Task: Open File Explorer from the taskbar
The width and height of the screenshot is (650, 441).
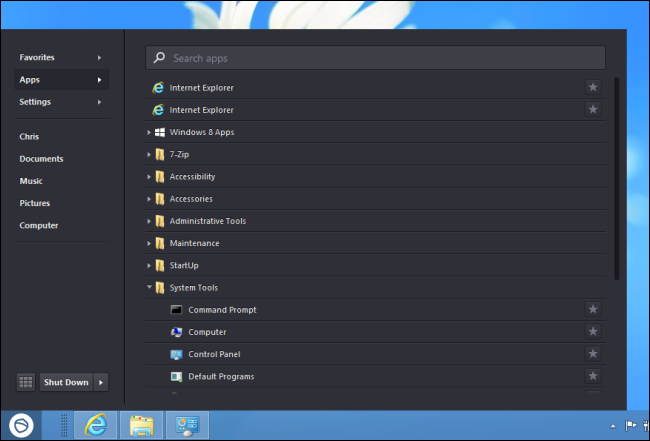Action: pos(141,425)
